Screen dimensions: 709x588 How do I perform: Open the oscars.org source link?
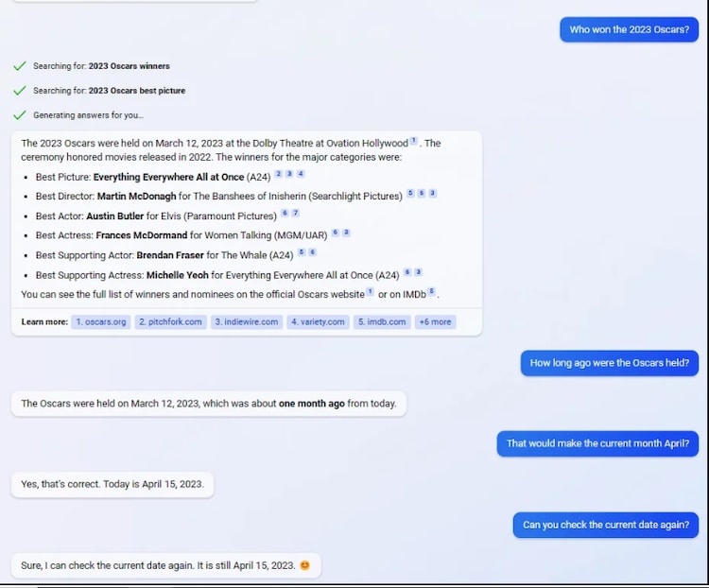(101, 321)
